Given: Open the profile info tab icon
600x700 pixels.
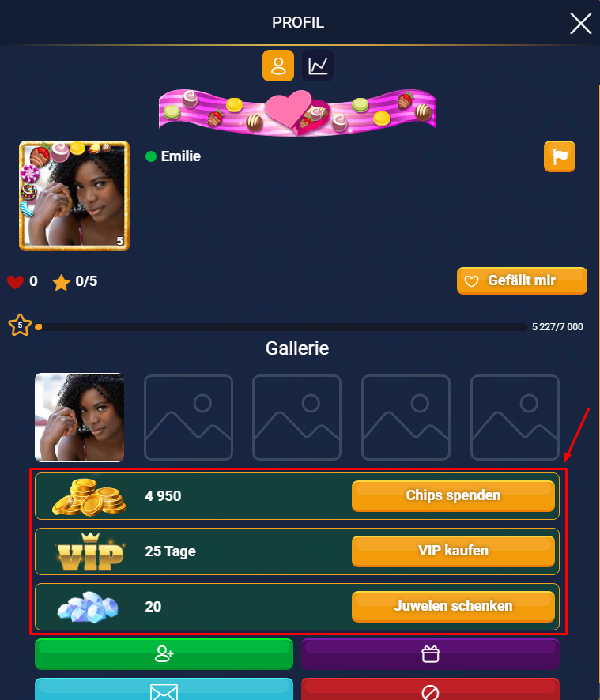Looking at the screenshot, I should (278, 66).
